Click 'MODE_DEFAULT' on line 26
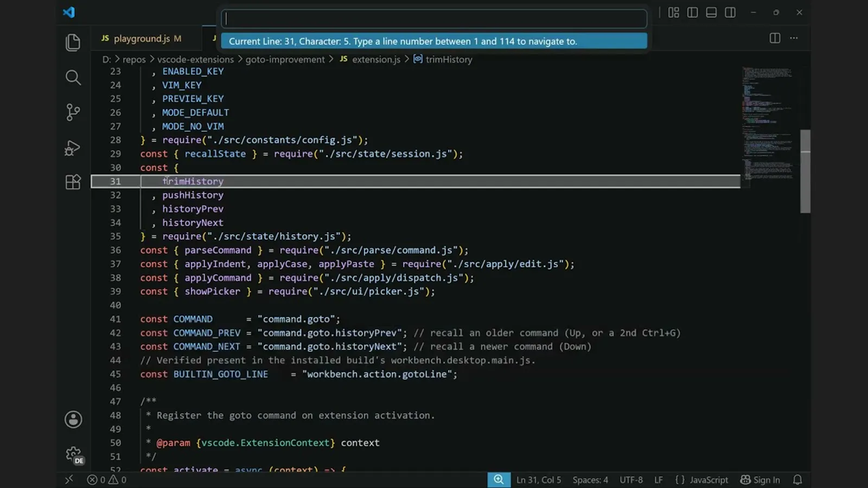 pos(195,113)
